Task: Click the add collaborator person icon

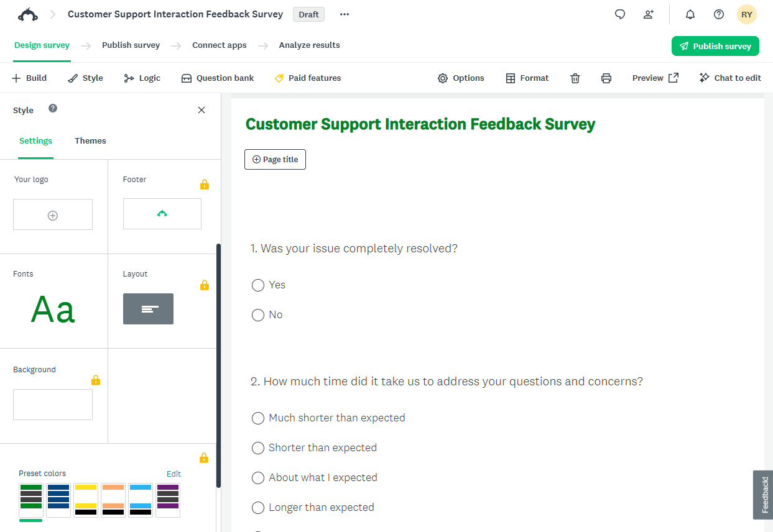Action: click(x=649, y=14)
